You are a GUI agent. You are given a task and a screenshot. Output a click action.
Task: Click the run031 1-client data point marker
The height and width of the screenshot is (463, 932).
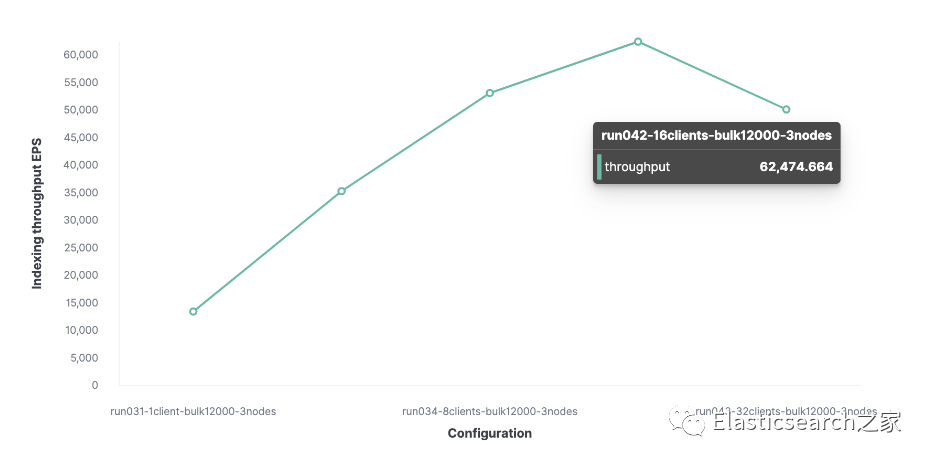tap(193, 312)
